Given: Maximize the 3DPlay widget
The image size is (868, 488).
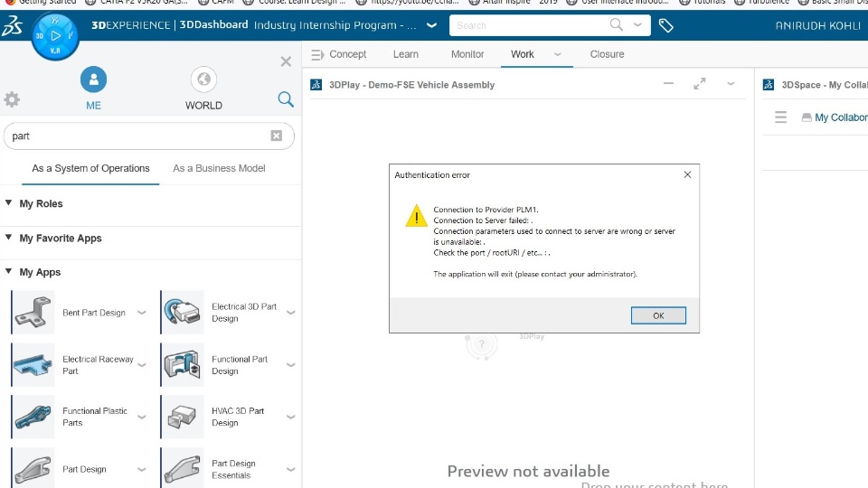Looking at the screenshot, I should click(x=700, y=83).
